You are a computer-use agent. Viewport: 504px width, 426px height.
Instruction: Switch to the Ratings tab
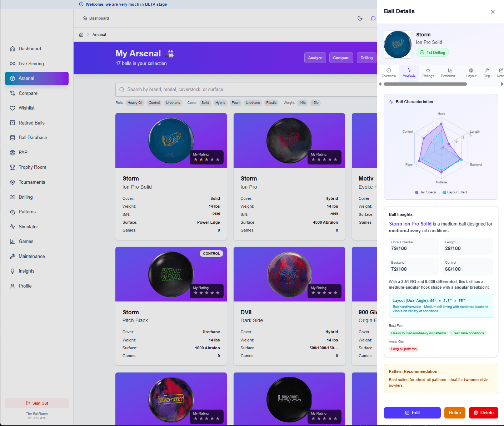[x=428, y=73]
